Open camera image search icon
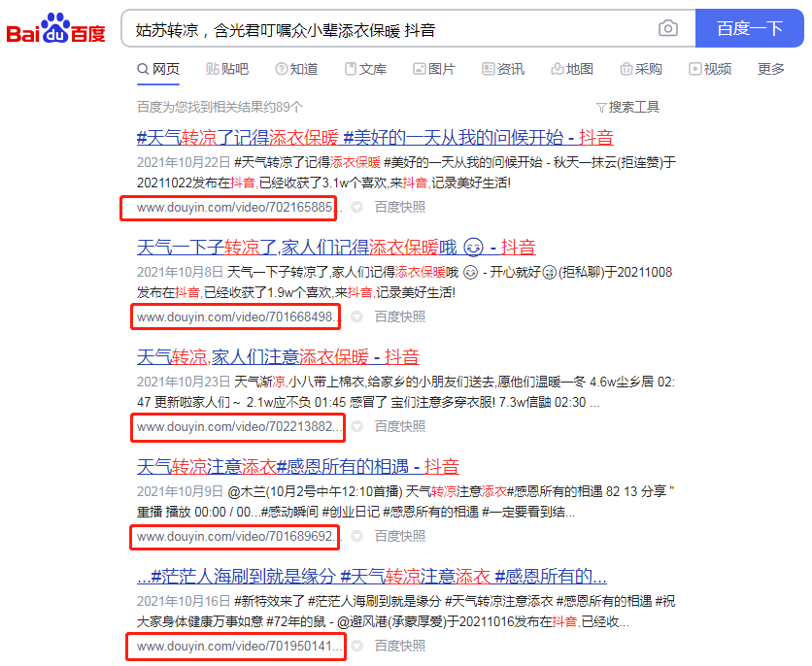The width and height of the screenshot is (812, 666). 668,28
